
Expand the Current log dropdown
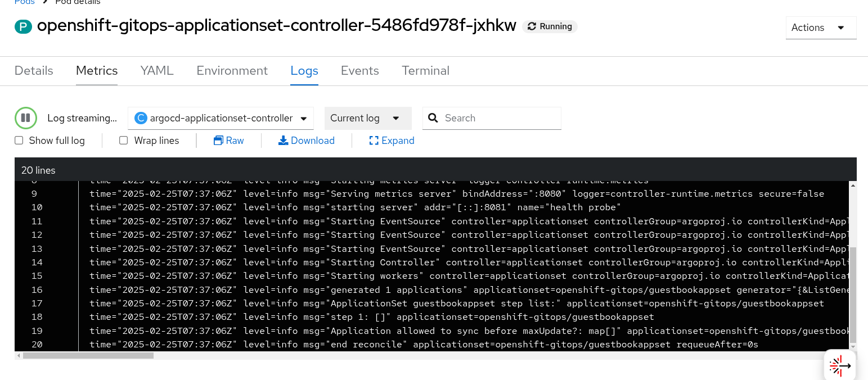[368, 118]
